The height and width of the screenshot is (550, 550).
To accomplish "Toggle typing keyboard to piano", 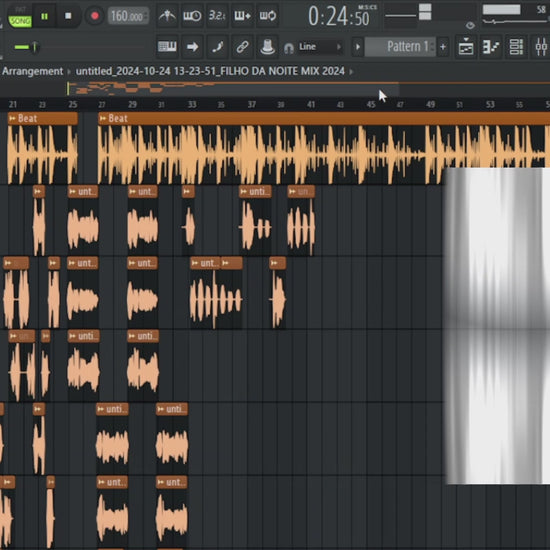I will (167, 47).
